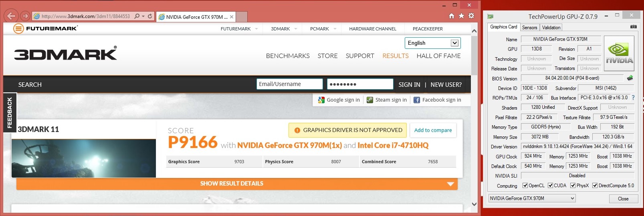Click the browser address bar URL
This screenshot has height=216, width=644.
pos(85,16)
